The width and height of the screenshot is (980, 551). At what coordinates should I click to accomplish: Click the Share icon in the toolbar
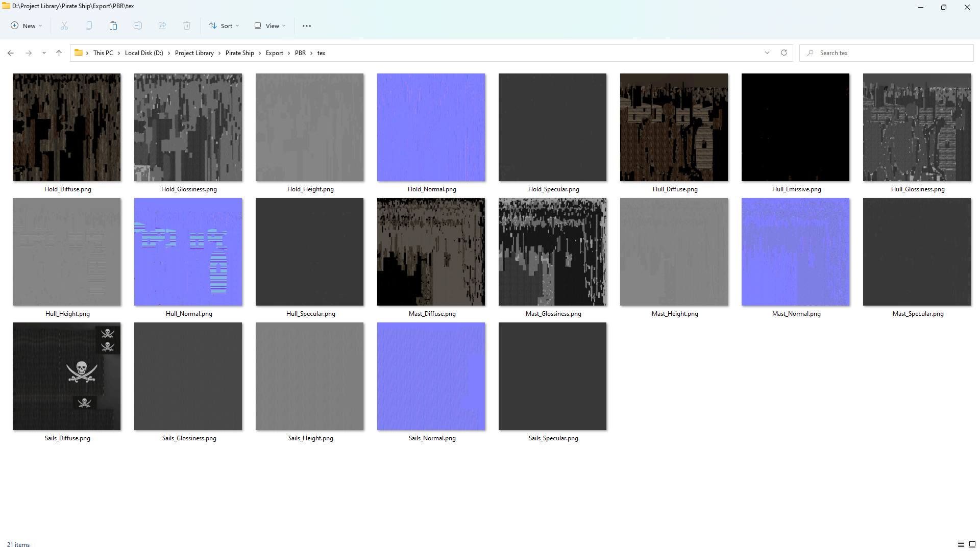[162, 26]
